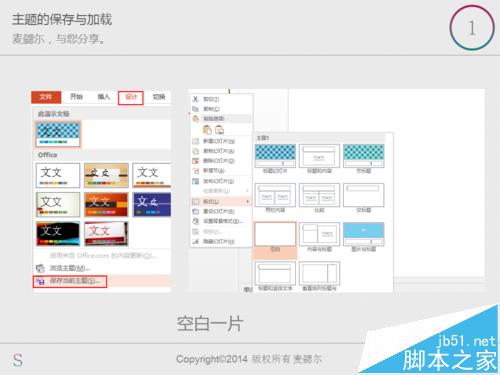Choose the 标题和内容 layout thumbnail
The image size is (500, 375).
click(x=319, y=156)
